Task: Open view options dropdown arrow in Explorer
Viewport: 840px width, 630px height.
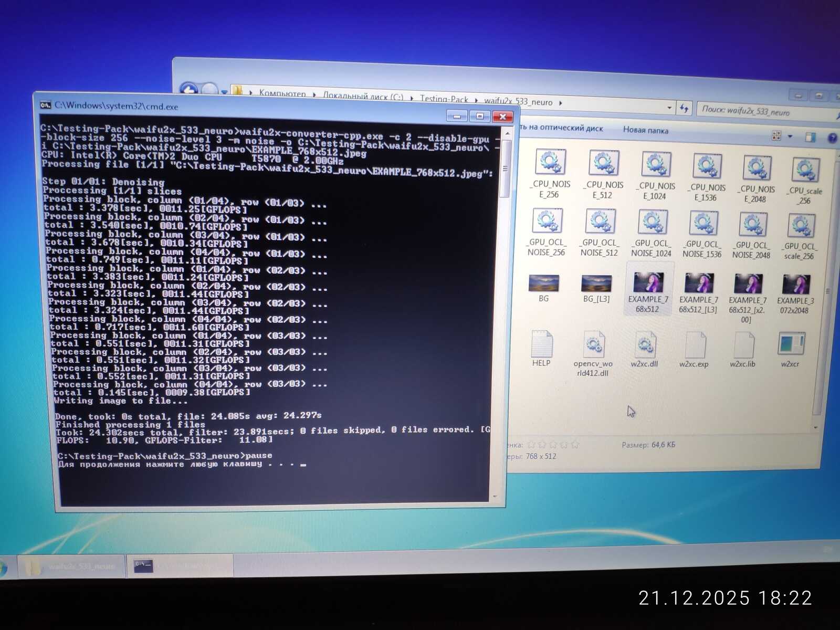Action: tap(790, 136)
